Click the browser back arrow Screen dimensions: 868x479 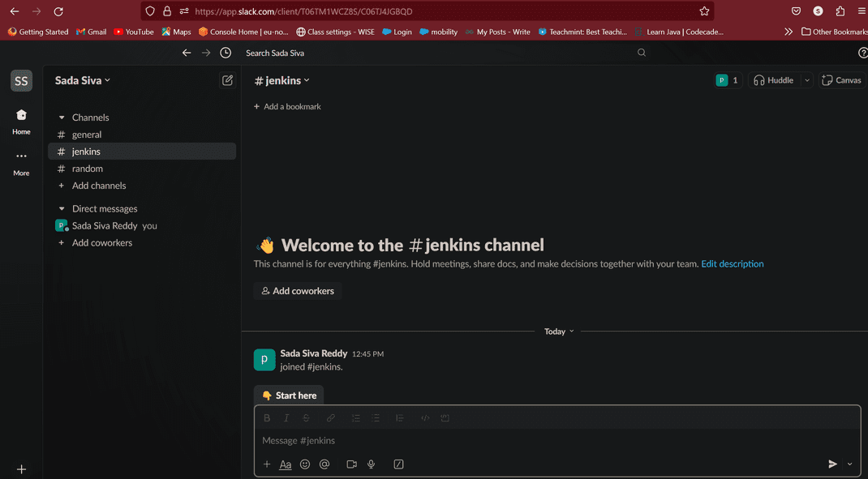click(x=15, y=11)
